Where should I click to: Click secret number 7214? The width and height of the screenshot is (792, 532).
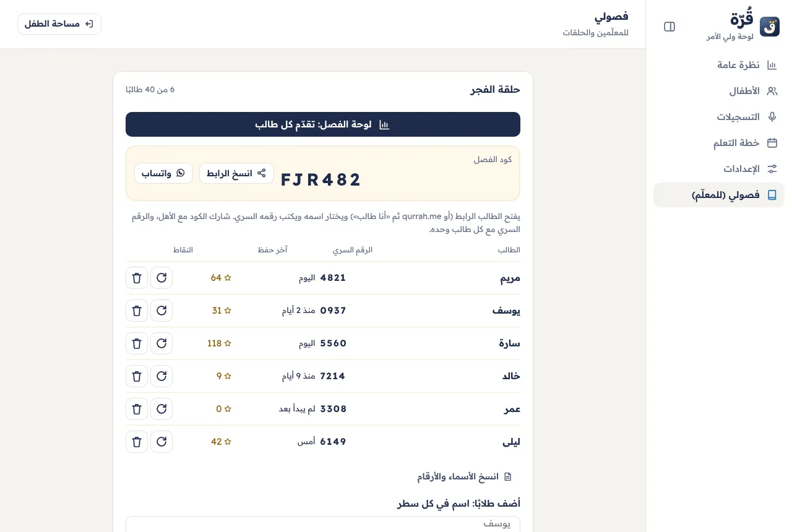pyautogui.click(x=333, y=376)
